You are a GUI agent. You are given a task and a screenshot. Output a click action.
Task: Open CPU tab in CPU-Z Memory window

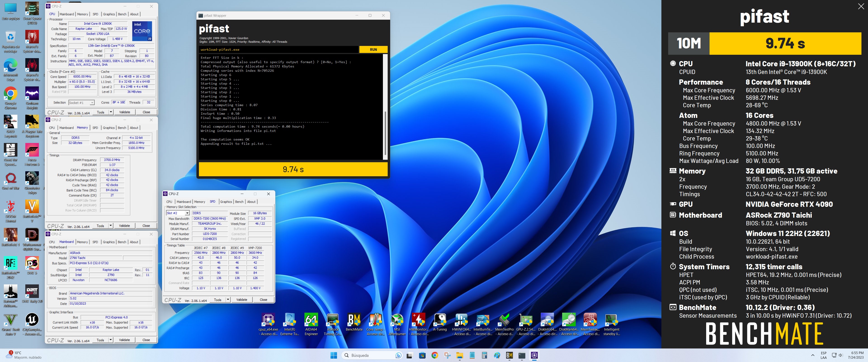point(52,128)
